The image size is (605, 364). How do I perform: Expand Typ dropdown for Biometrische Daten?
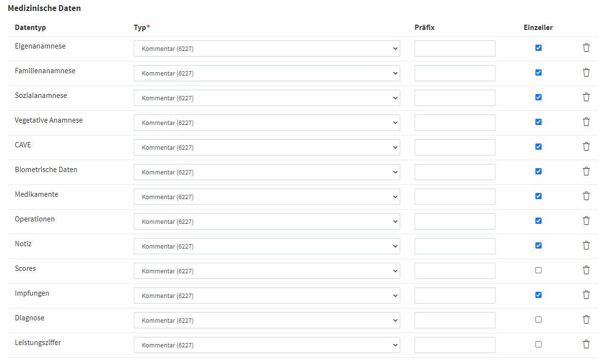(x=267, y=172)
